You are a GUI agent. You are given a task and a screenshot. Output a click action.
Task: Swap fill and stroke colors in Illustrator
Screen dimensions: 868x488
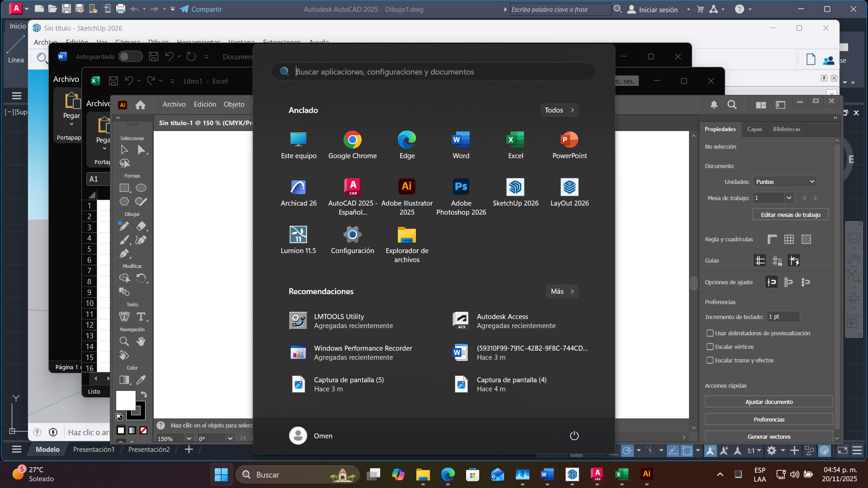click(144, 394)
